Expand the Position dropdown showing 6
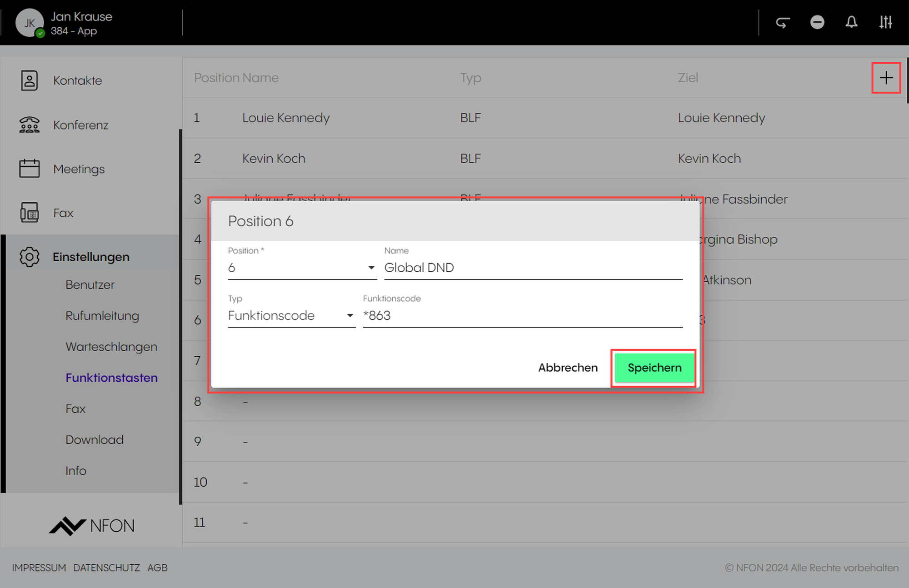 (x=302, y=268)
